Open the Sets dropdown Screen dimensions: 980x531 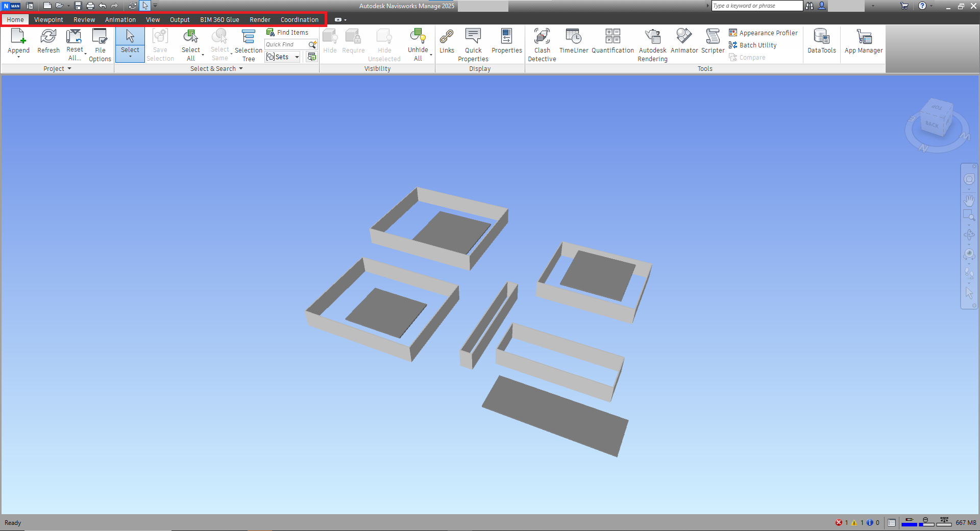(282, 57)
